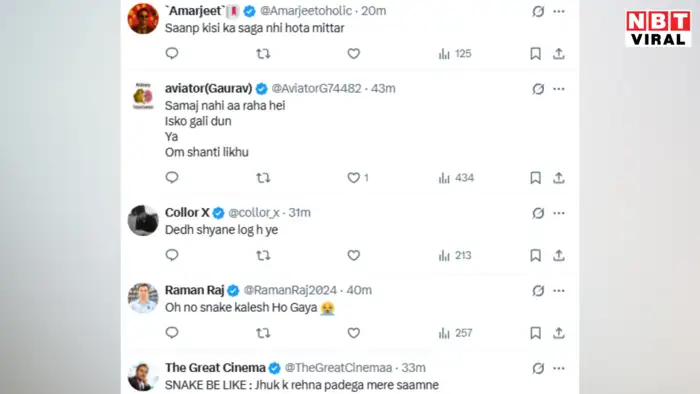Share Collor X's tweet
Screen dimensions: 700x394
pos(558,255)
